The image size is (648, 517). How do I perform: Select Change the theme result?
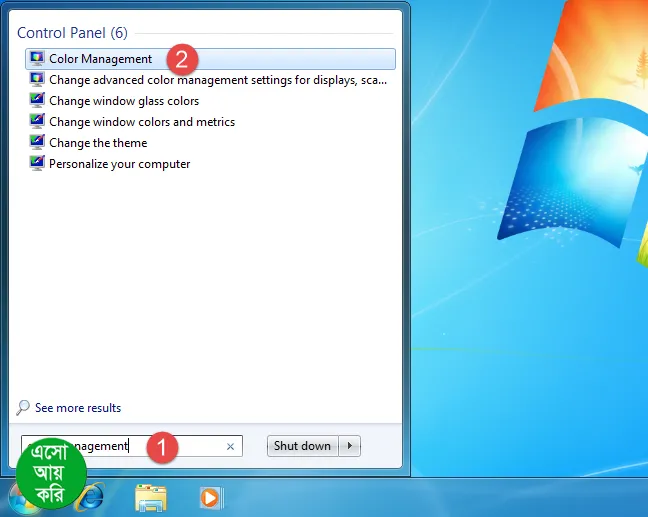(98, 143)
